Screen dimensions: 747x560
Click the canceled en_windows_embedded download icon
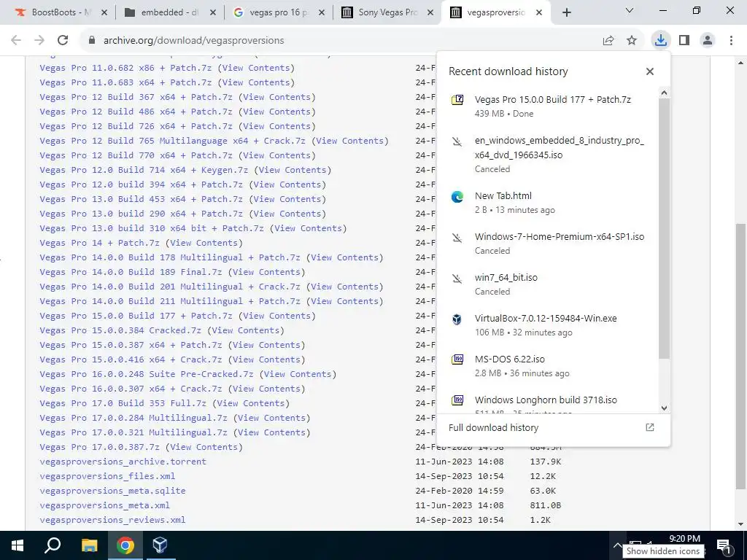point(457,141)
